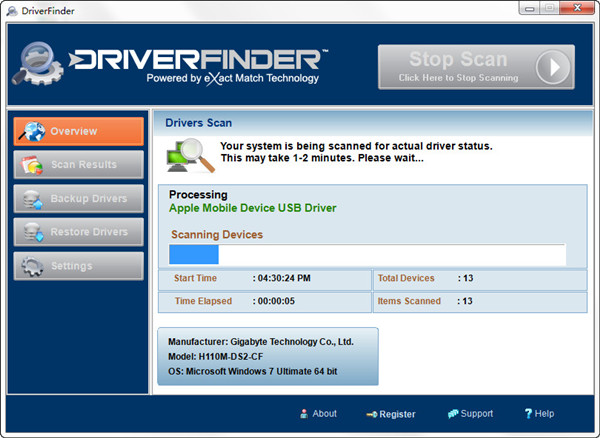
Task: Click the DriverFinder title bar app icon
Action: pyautogui.click(x=12, y=11)
